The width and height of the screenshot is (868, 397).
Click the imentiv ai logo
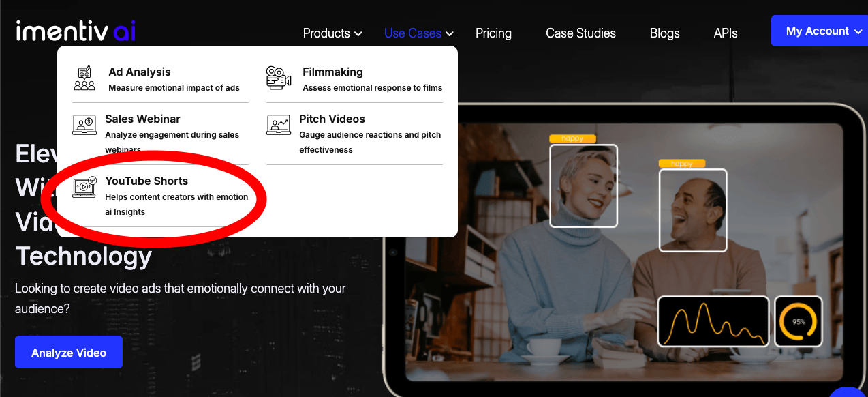pyautogui.click(x=76, y=31)
